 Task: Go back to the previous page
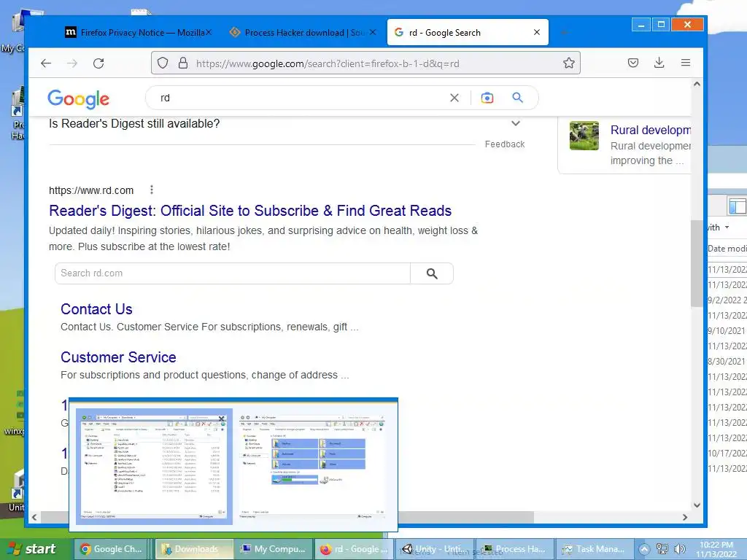(46, 63)
